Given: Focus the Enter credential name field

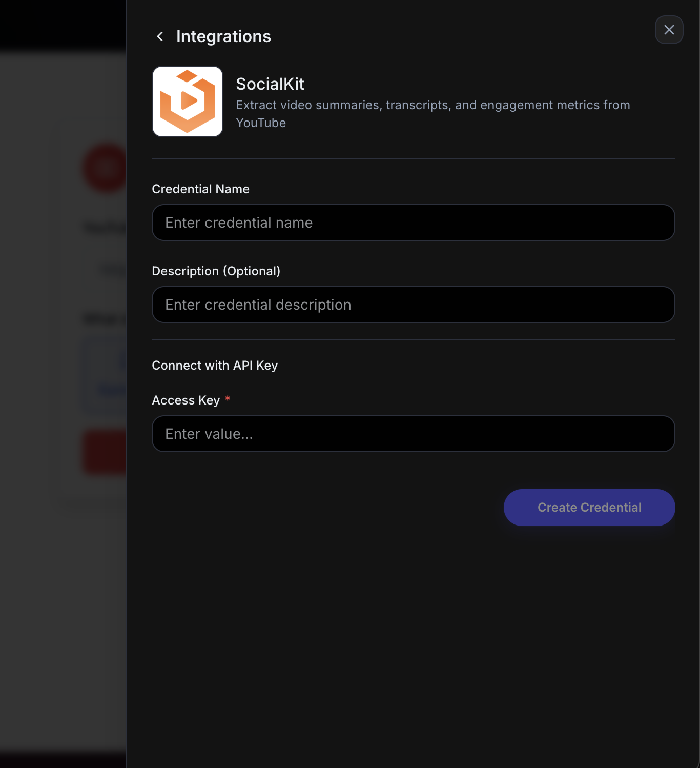Looking at the screenshot, I should [414, 223].
